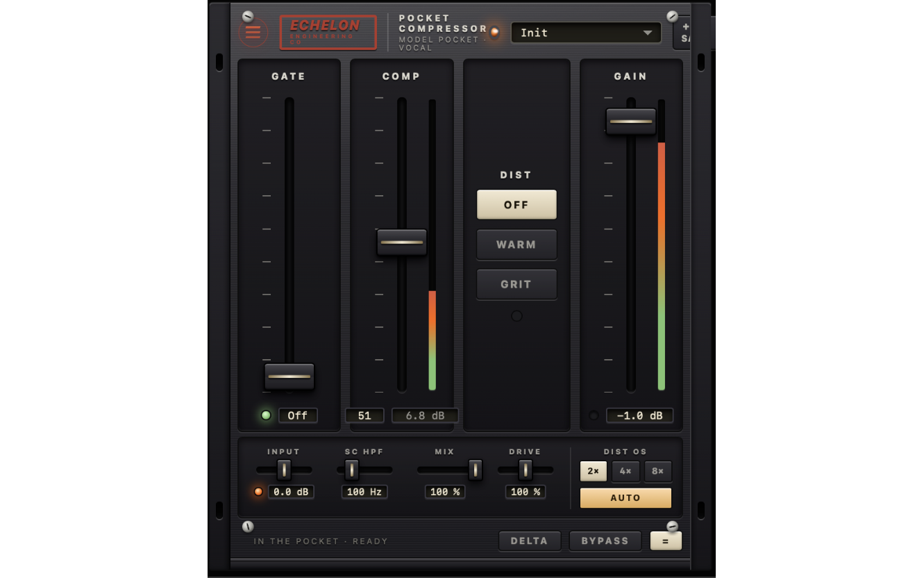Select 4× distortion oversampling

tap(625, 471)
